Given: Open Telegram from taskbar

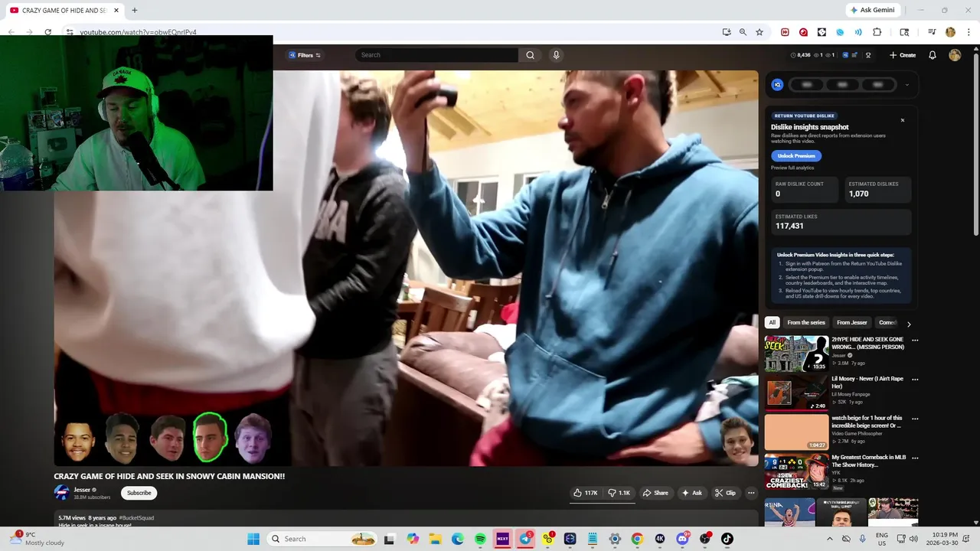Looking at the screenshot, I should pyautogui.click(x=525, y=539).
